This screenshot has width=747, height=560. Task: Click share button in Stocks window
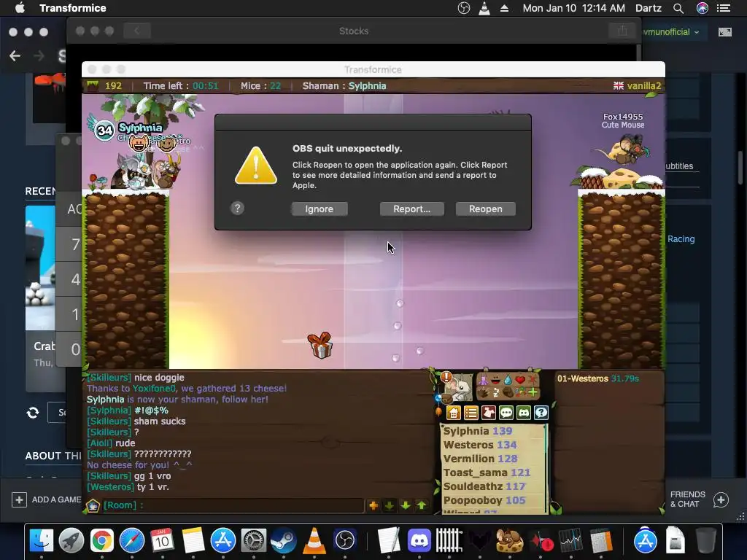coord(622,31)
